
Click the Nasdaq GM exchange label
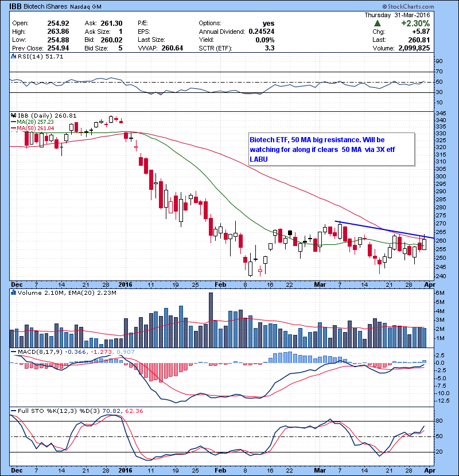(x=85, y=7)
